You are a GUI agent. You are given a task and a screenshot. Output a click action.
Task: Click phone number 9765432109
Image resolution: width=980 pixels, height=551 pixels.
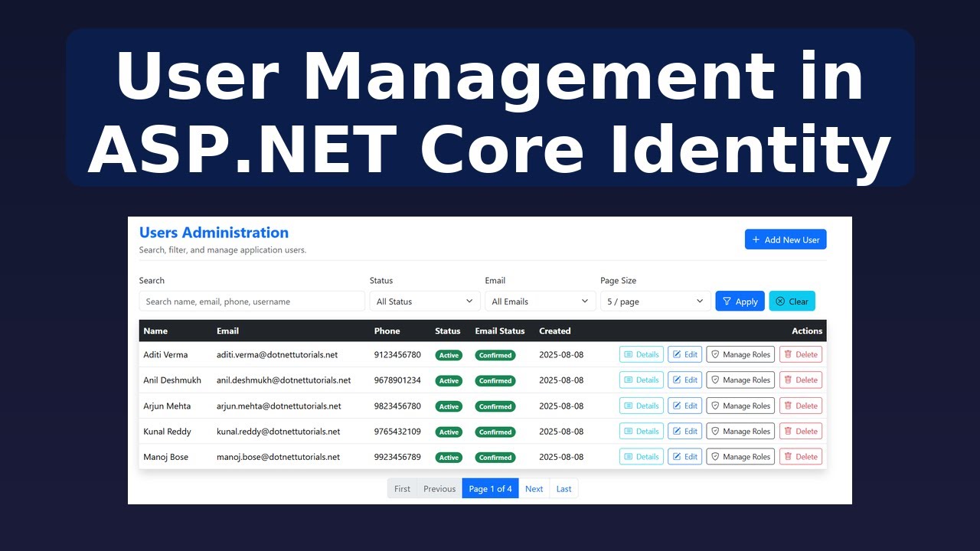click(x=397, y=432)
